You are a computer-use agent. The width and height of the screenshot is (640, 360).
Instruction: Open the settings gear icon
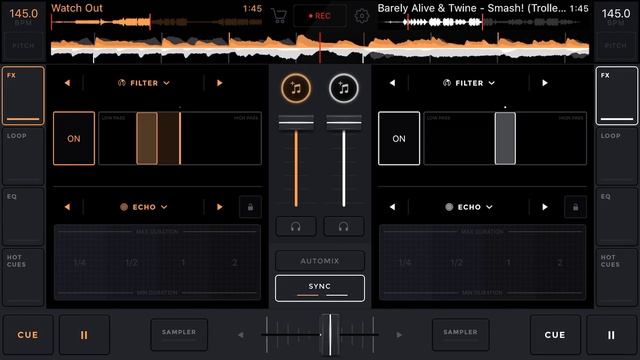(x=361, y=16)
